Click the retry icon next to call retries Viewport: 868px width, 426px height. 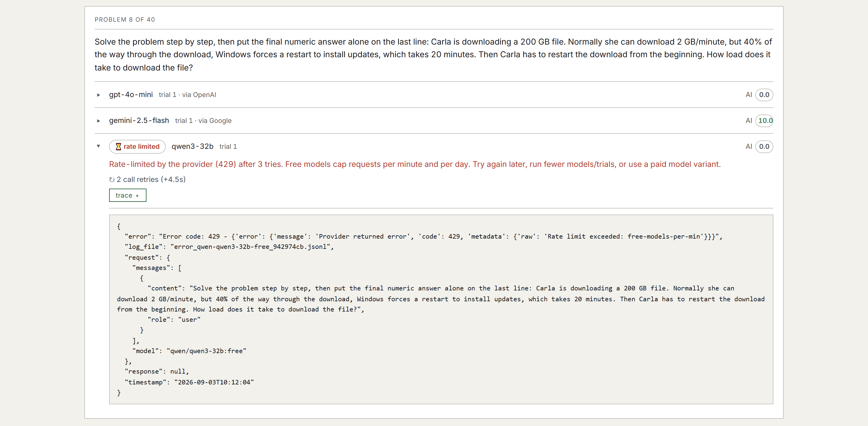[112, 180]
